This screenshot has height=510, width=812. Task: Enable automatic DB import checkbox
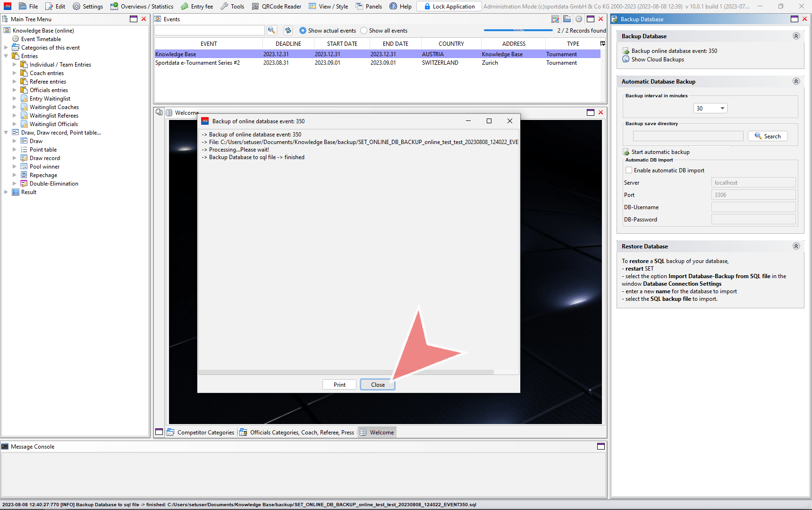pos(629,170)
